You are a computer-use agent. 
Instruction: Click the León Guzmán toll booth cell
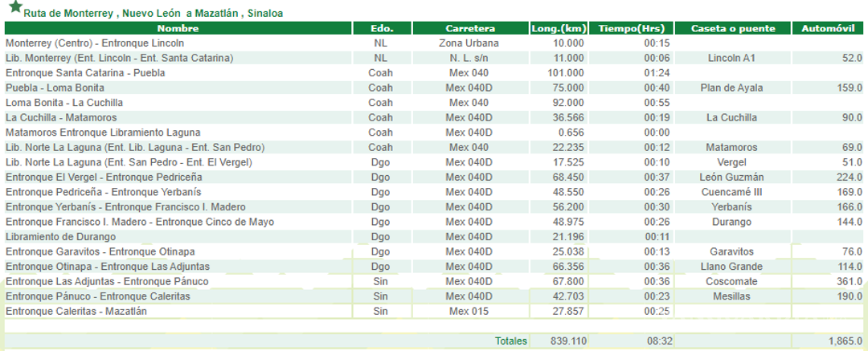(x=732, y=178)
